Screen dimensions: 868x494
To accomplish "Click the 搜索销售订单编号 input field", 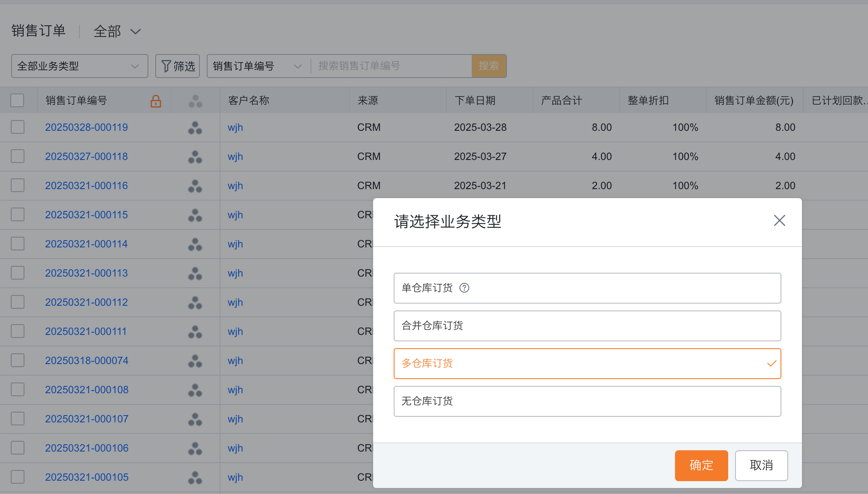I will [x=392, y=66].
